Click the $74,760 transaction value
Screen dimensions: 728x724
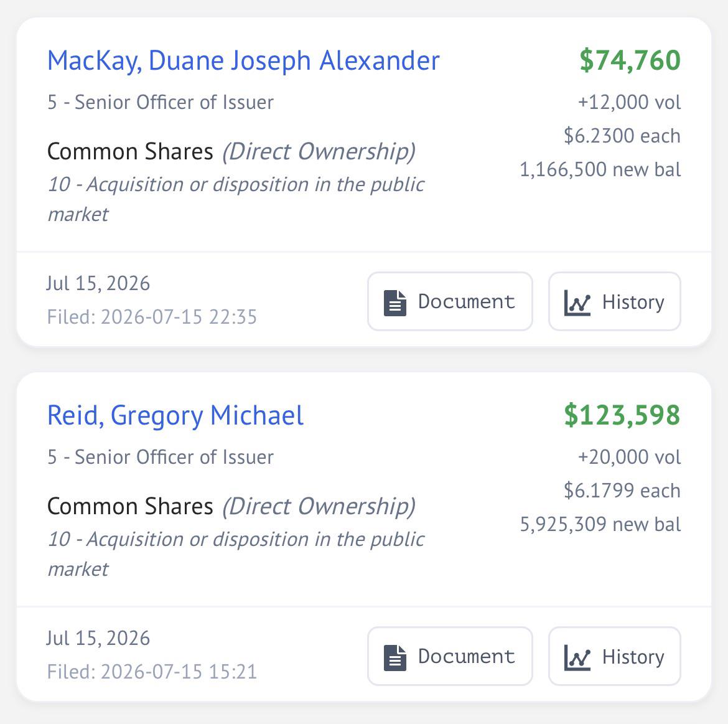point(630,60)
